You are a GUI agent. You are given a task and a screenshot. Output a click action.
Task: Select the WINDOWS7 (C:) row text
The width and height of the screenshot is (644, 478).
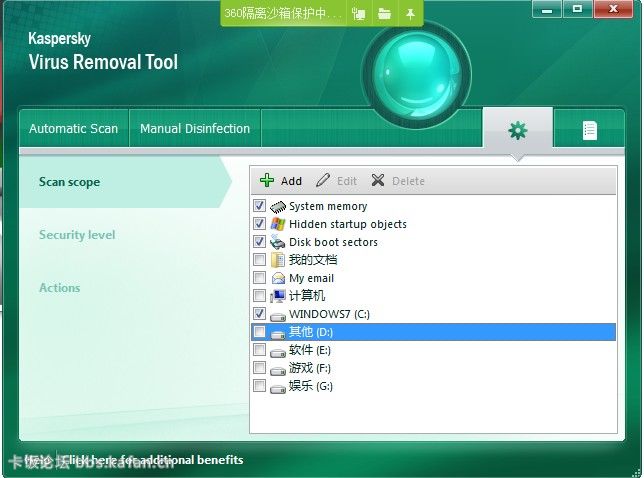[329, 314]
